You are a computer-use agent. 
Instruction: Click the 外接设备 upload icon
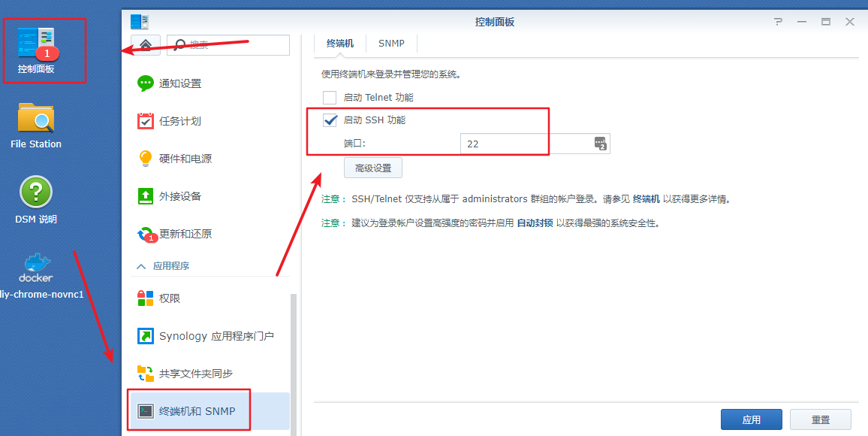coord(145,196)
